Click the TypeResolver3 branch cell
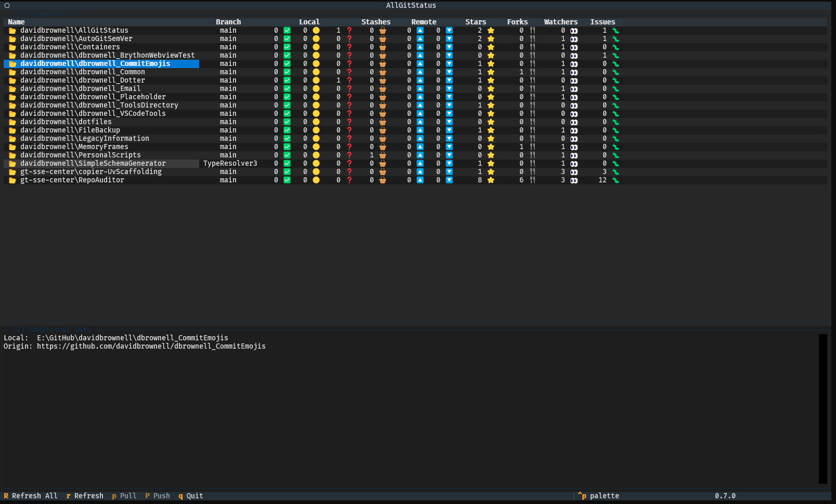This screenshot has width=836, height=504. (x=230, y=164)
